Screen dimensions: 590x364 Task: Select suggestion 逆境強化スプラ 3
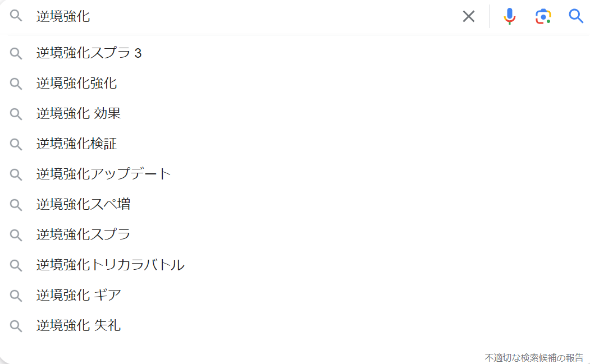(x=89, y=53)
